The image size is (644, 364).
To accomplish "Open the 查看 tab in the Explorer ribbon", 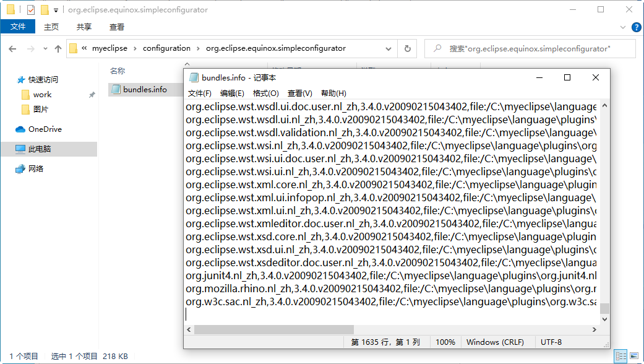I will (116, 27).
